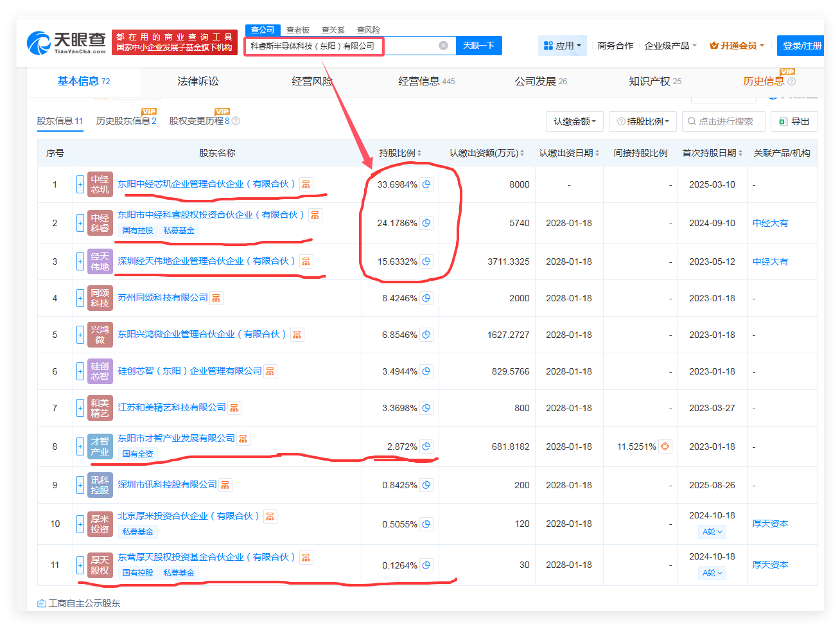This screenshot has width=840, height=627.
Task: Switch to 知识产权 tab
Action: pos(655,81)
